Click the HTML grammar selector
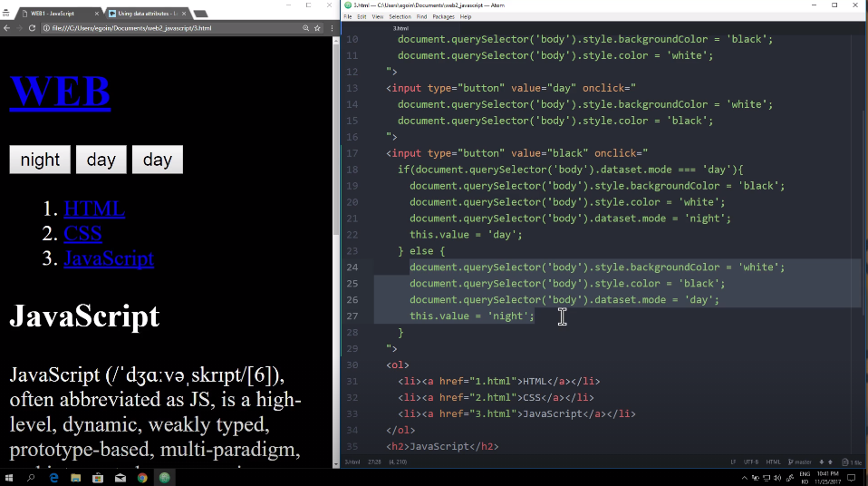The width and height of the screenshot is (868, 486). [774, 462]
